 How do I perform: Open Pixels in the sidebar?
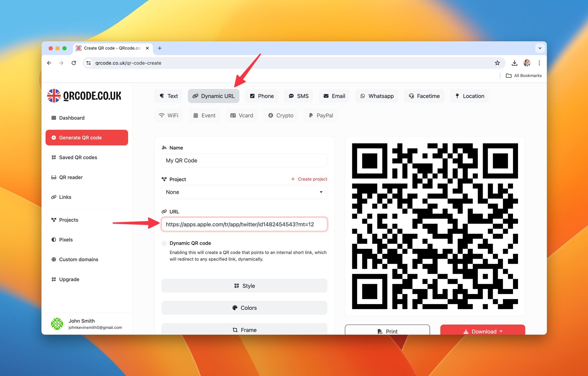pos(87,240)
